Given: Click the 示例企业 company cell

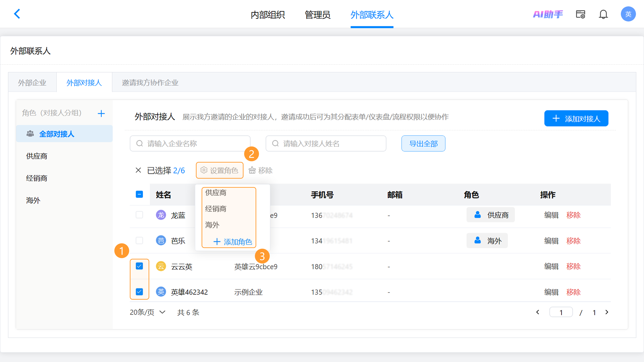Looking at the screenshot, I should click(248, 292).
